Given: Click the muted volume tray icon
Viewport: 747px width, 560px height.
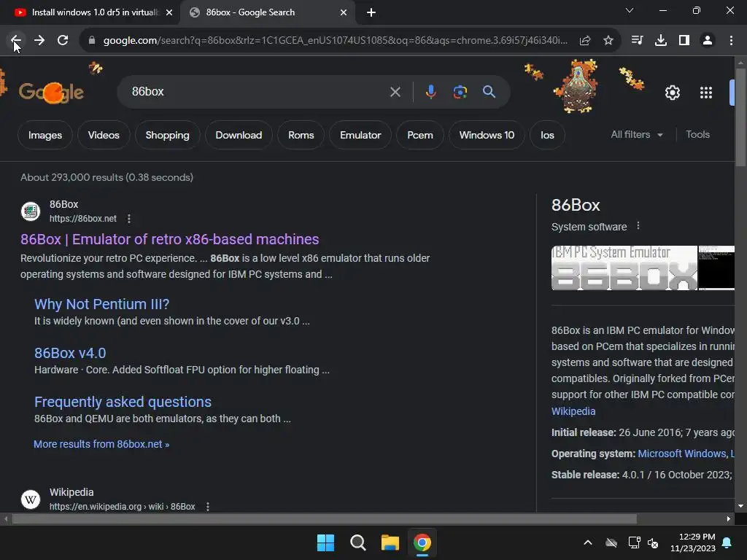Looking at the screenshot, I should coord(653,542).
